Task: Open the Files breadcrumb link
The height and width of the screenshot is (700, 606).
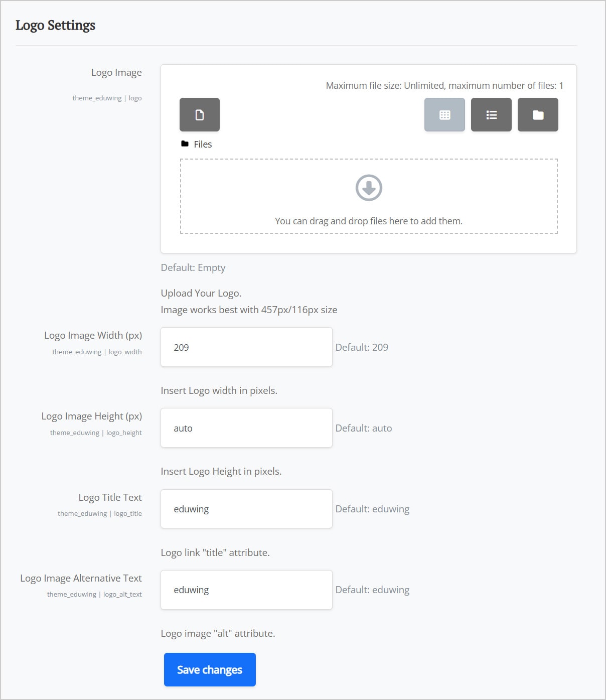Action: pos(202,144)
